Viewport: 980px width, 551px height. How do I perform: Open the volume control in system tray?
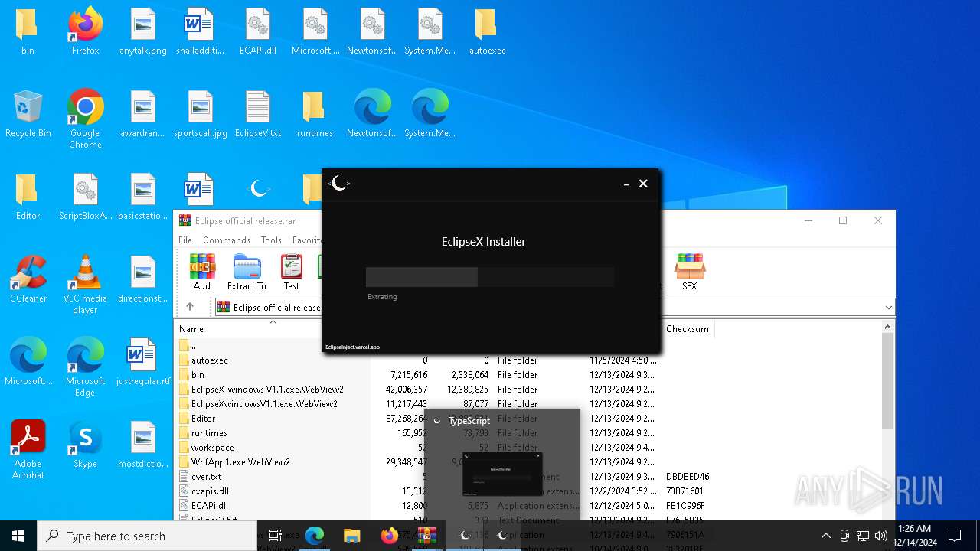881,536
